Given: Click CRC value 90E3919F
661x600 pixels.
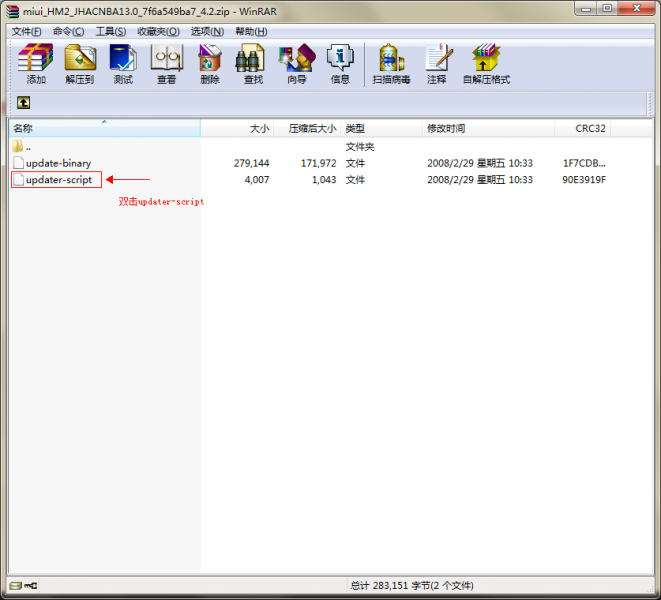Looking at the screenshot, I should click(x=584, y=180).
